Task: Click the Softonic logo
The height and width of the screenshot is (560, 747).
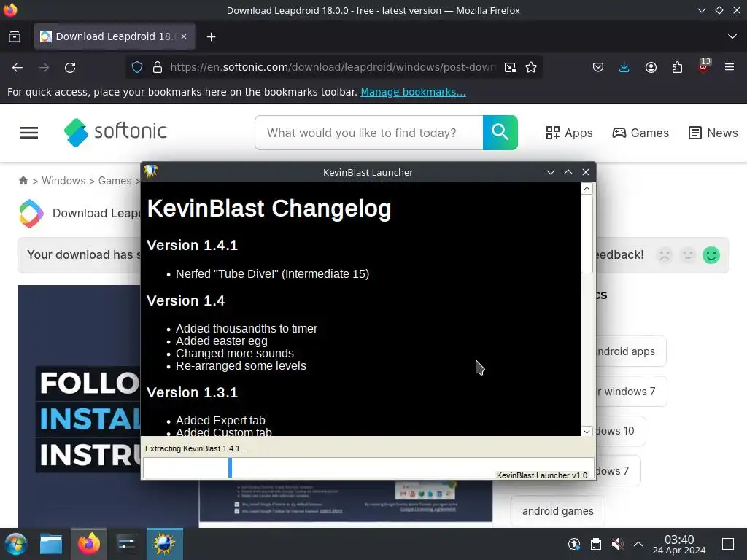Action: pos(116,133)
